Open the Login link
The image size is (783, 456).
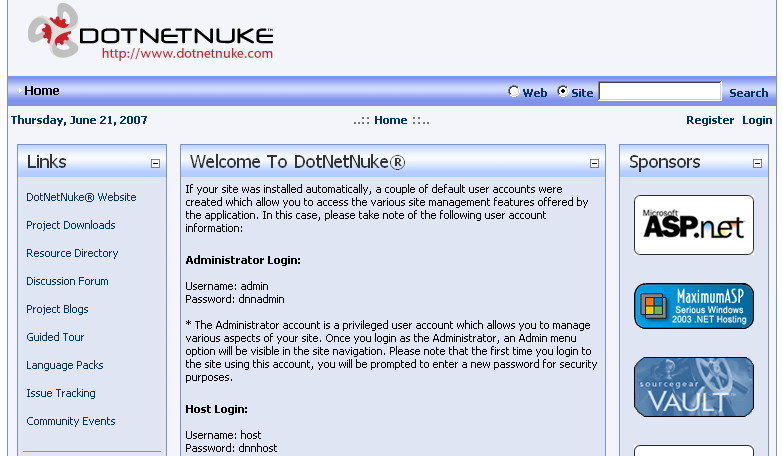point(757,120)
